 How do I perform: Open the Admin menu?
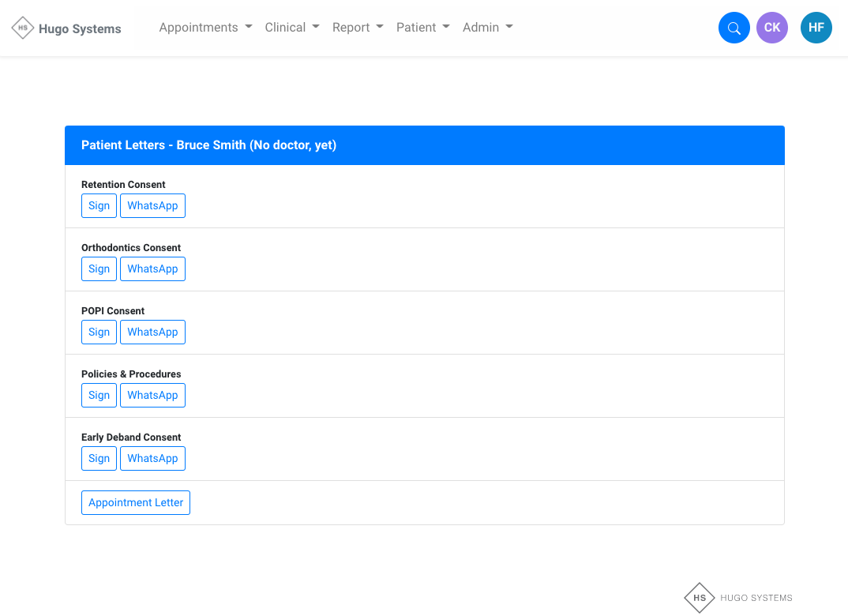[x=487, y=28]
